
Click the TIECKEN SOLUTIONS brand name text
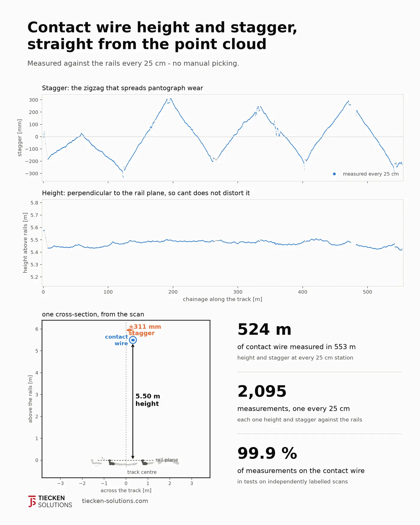[55, 502]
